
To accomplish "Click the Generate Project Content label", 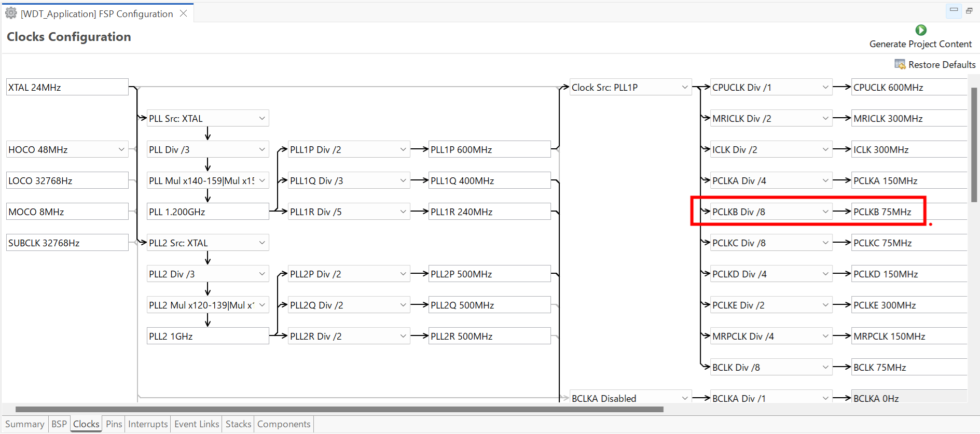I will click(920, 44).
